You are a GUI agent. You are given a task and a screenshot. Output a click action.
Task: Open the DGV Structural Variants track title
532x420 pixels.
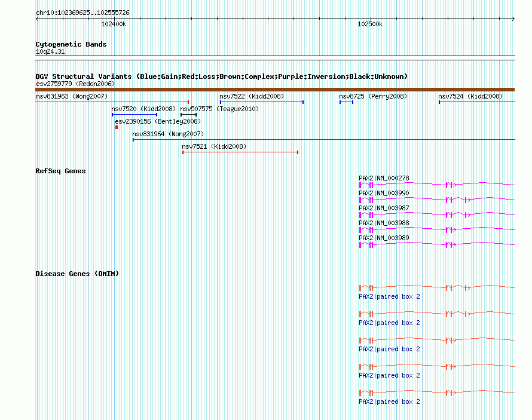[x=221, y=76]
